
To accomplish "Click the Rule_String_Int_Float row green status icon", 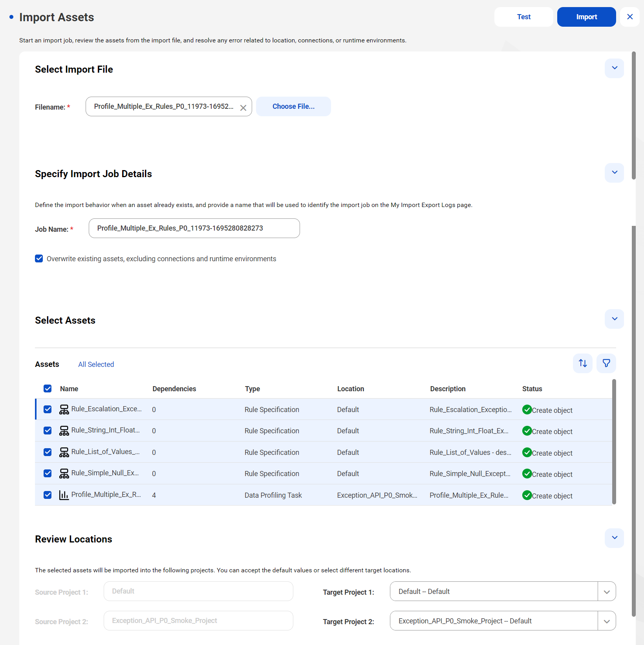I will 527,431.
